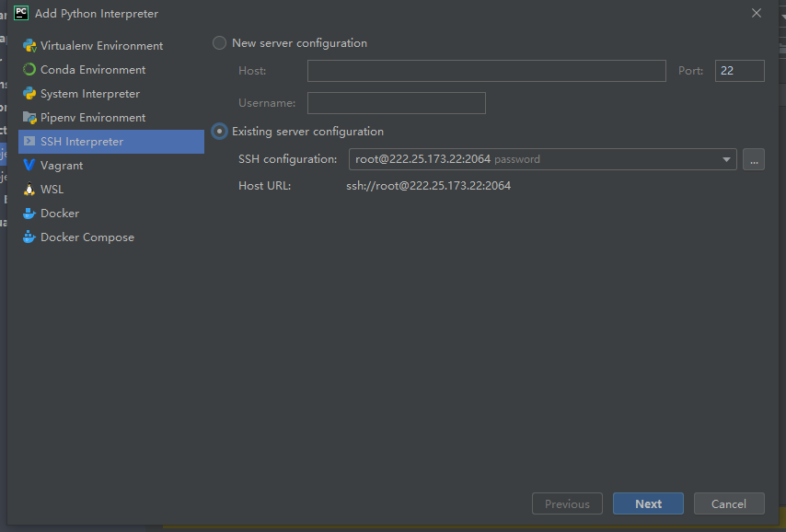The width and height of the screenshot is (786, 532).
Task: Click the WSL penguin icon
Action: pos(29,189)
